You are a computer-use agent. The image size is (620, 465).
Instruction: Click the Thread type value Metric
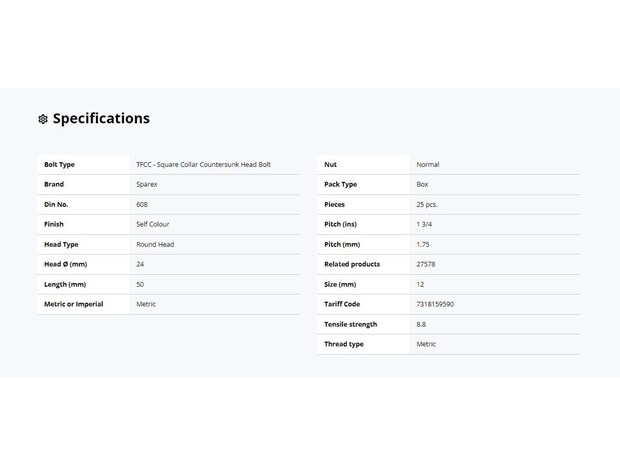(426, 344)
